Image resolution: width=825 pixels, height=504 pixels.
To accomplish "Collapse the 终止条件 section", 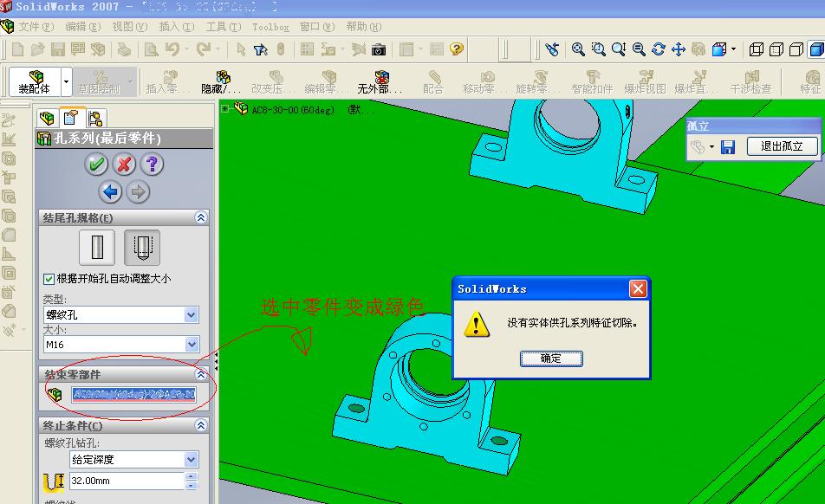I will pyautogui.click(x=201, y=425).
